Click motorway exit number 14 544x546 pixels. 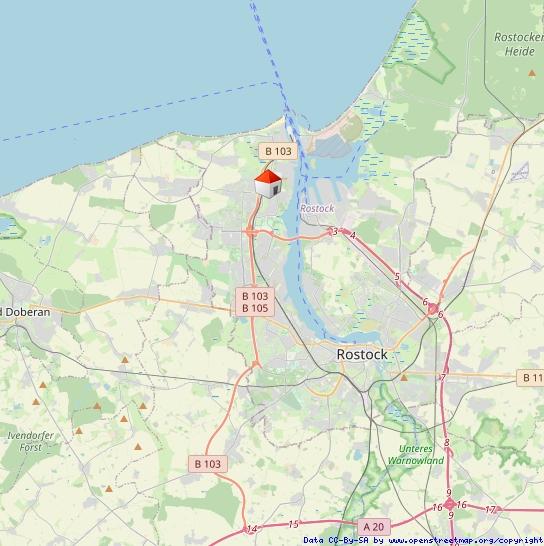click(252, 529)
